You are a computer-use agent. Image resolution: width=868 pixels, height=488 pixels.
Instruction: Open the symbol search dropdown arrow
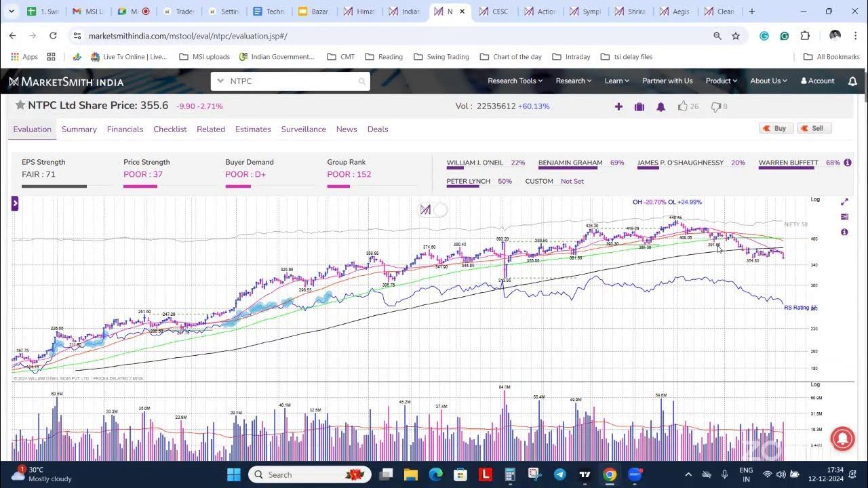point(220,81)
